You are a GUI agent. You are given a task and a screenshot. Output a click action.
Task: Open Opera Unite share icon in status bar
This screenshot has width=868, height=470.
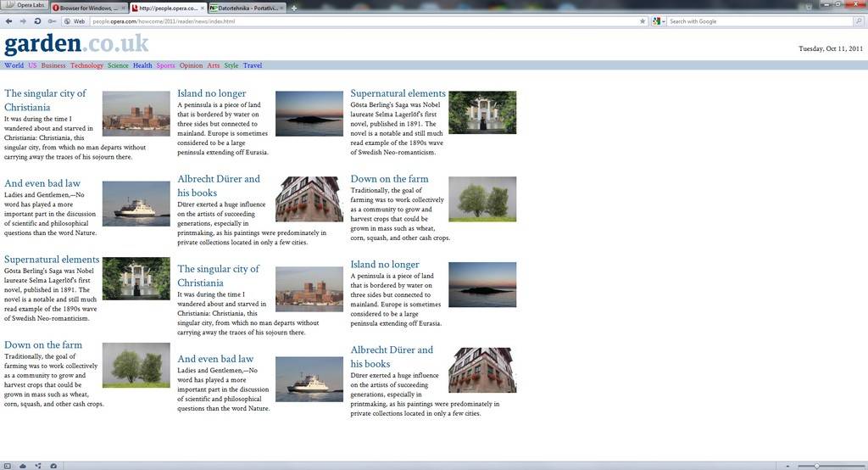(38, 466)
